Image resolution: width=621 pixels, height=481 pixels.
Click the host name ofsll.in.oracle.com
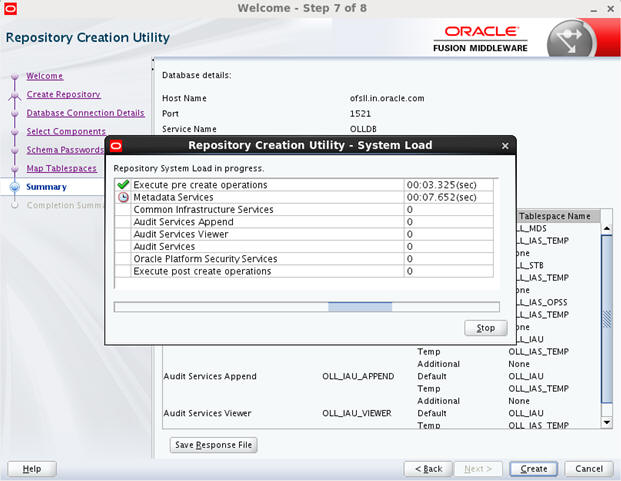(x=387, y=98)
